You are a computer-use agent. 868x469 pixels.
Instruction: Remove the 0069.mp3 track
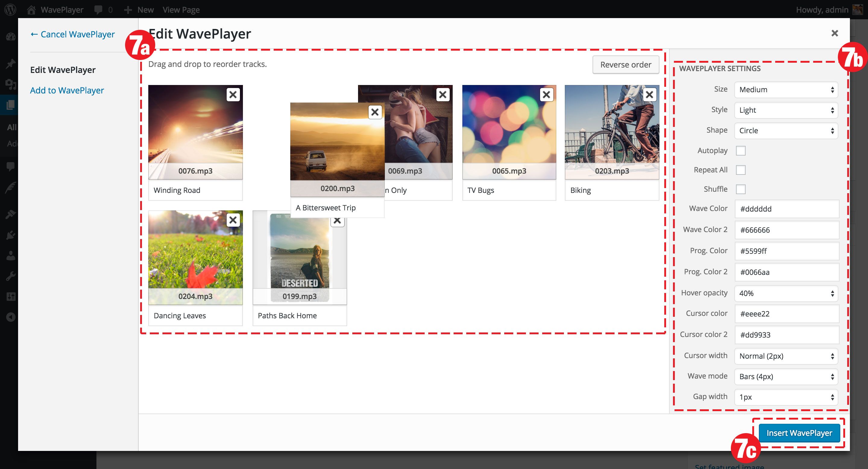(443, 95)
